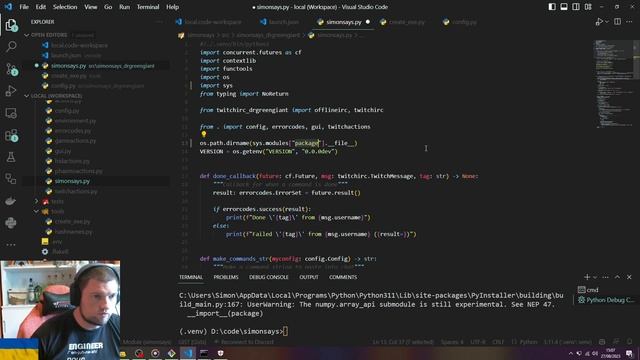The height and width of the screenshot is (360, 640).
Task: Open run button dropdown arrow
Action: [607, 22]
